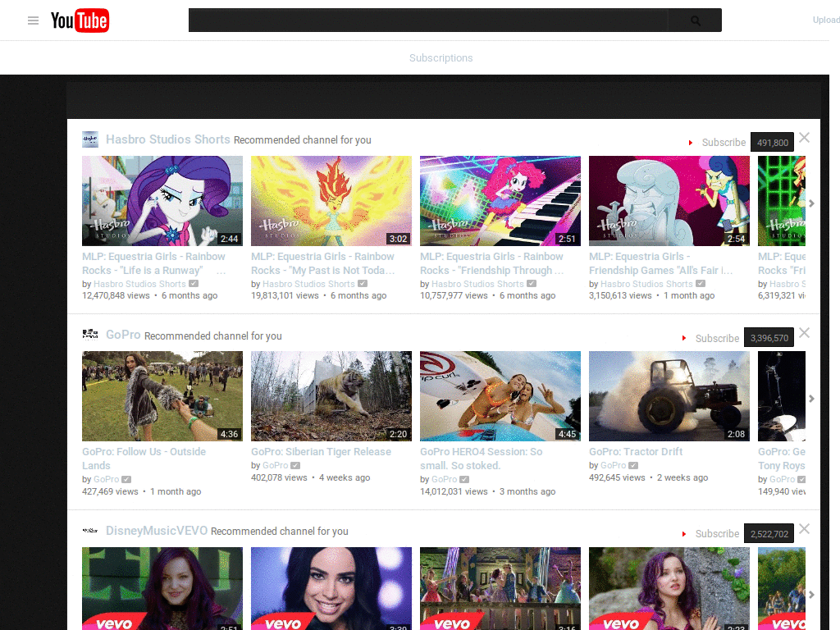Play DisneyMusicVEVO dancing crowd thumbnail
Screen dimensions: 840x630
click(500, 588)
